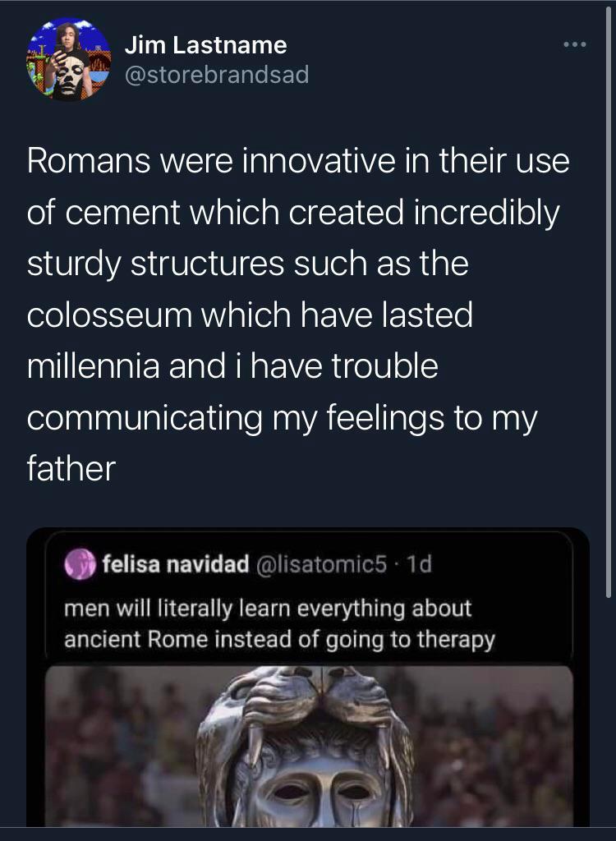This screenshot has width=616, height=841.
Task: Select the quoted tweet text about ancient Rome
Action: pyautogui.click(x=279, y=621)
